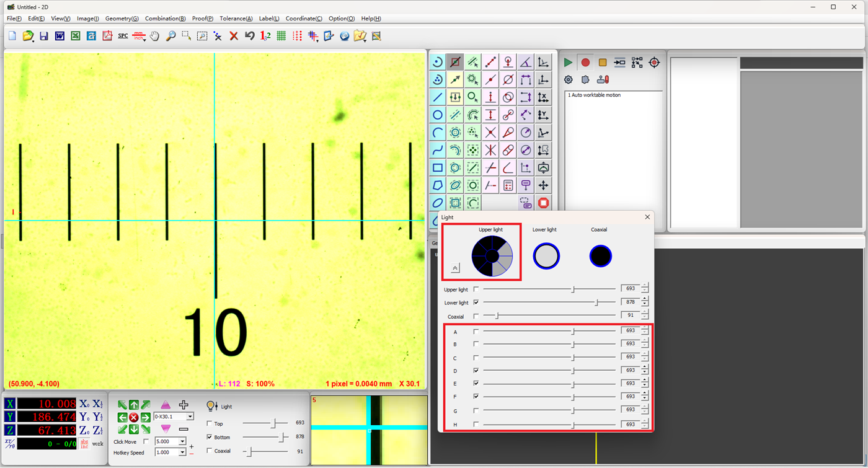Select the line measurement tool
868x468 pixels.
(438, 97)
